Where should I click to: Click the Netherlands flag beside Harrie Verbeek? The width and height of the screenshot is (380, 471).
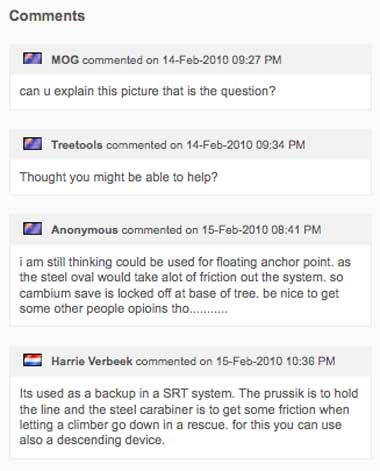tap(33, 360)
